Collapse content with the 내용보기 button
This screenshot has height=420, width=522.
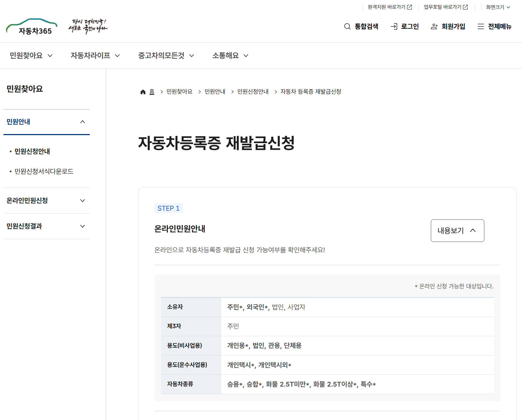(457, 231)
